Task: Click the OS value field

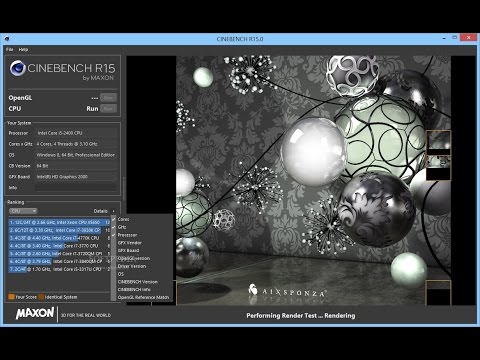Action: [76, 155]
